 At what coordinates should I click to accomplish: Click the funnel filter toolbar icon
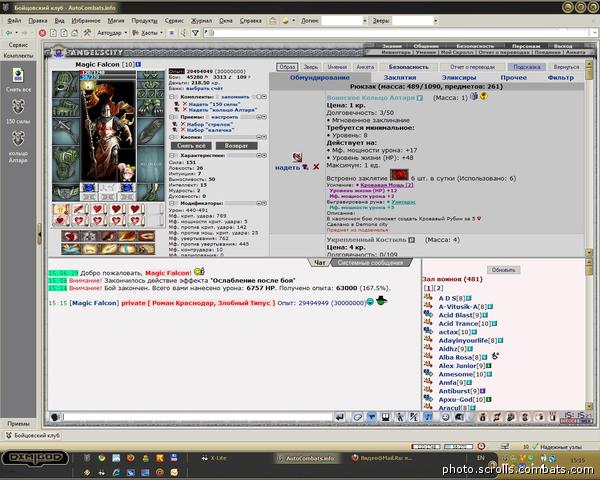(x=195, y=33)
